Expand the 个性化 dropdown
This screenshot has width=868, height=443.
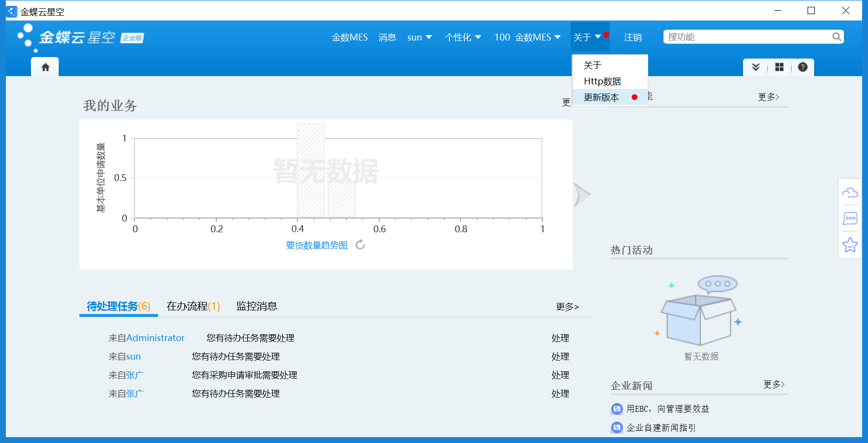463,38
